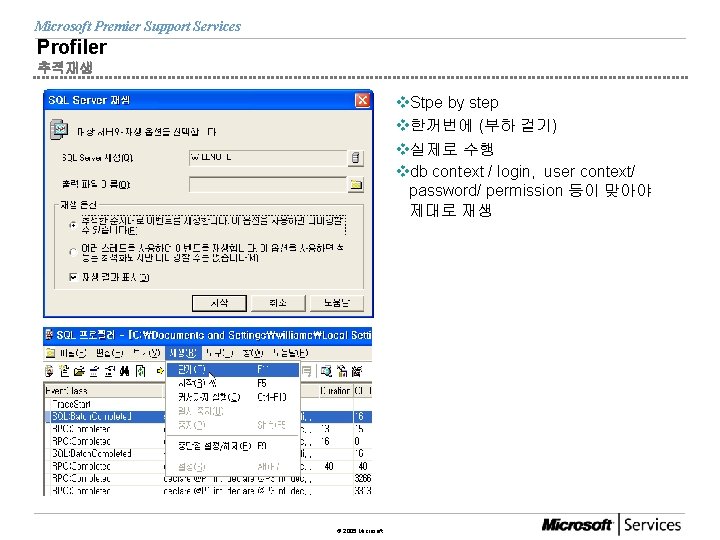Screen dimensions: 720x540
Task: Click Open Trace File folder icon
Action: coord(80,371)
